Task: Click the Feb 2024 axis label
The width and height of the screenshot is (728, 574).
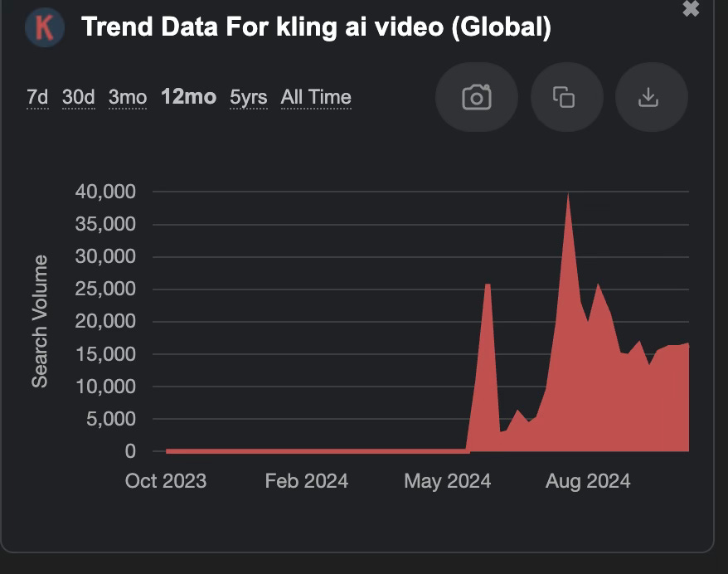Action: [307, 481]
